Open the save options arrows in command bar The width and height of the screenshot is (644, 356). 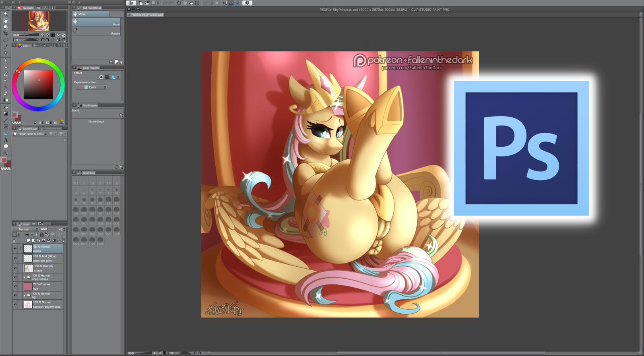click(x=157, y=3)
